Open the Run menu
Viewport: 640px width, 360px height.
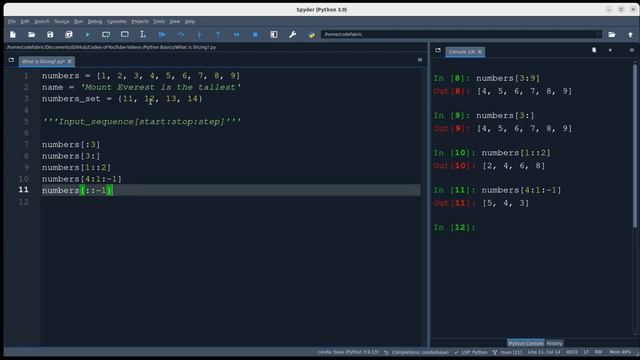pos(78,21)
